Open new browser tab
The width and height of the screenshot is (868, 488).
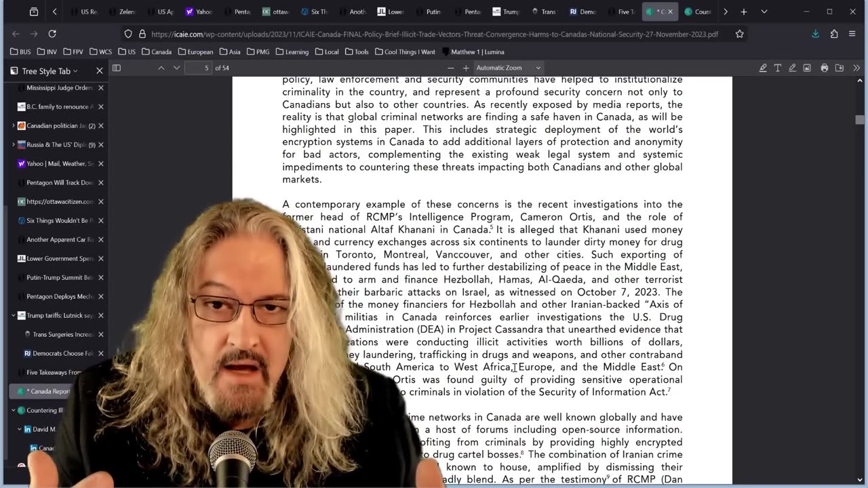[744, 12]
